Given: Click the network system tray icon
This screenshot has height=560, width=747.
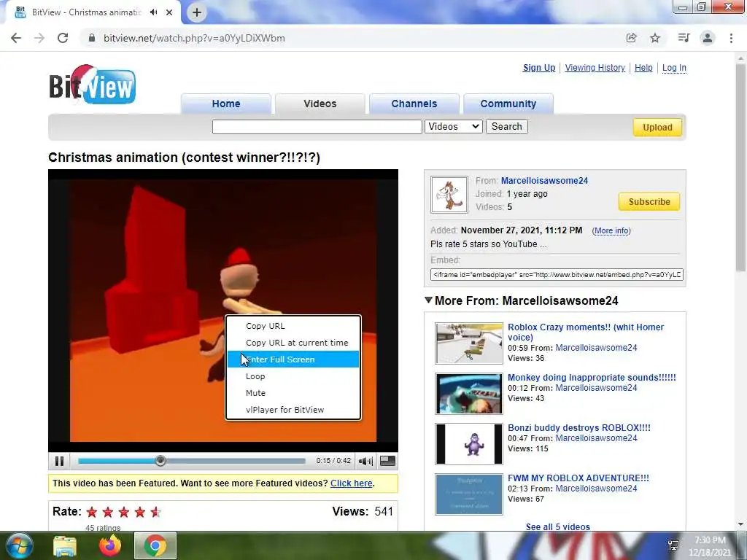Looking at the screenshot, I should (673, 545).
